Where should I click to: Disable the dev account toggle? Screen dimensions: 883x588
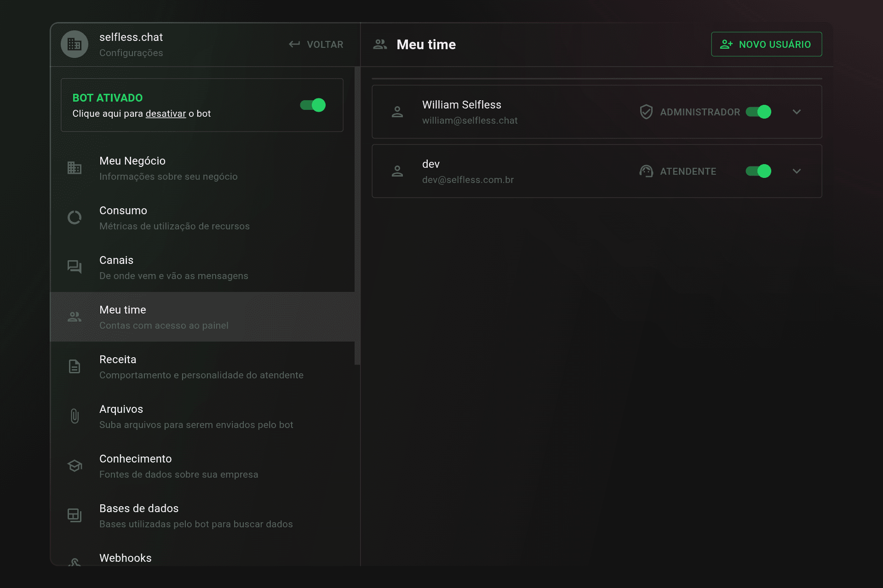point(758,171)
